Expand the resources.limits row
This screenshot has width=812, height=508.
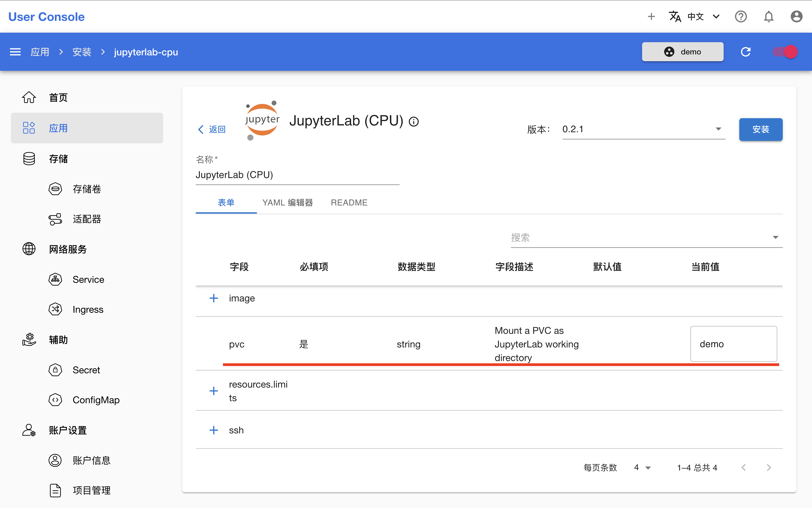point(213,391)
